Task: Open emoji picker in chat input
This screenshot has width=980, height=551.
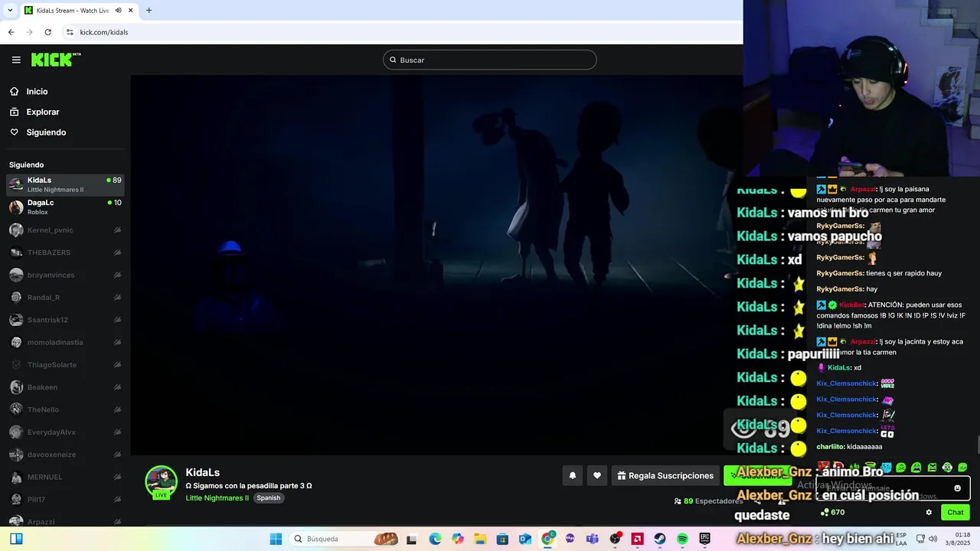Action: [x=957, y=488]
